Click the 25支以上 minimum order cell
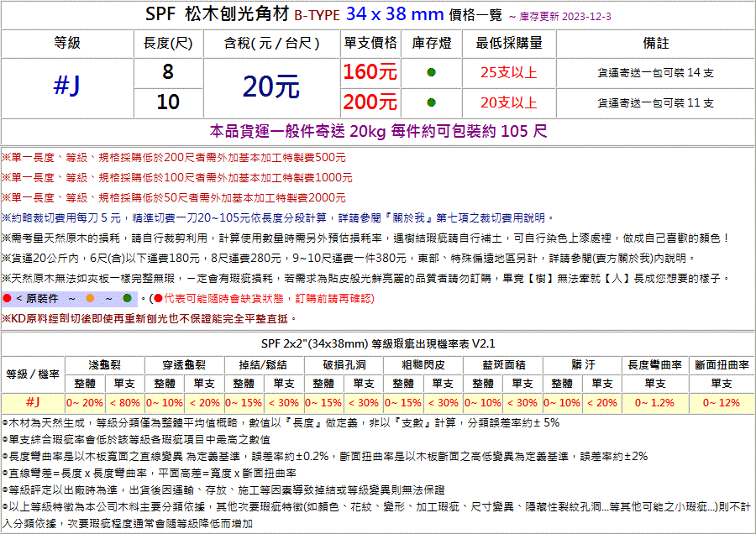The height and width of the screenshot is (534, 756). (x=509, y=72)
